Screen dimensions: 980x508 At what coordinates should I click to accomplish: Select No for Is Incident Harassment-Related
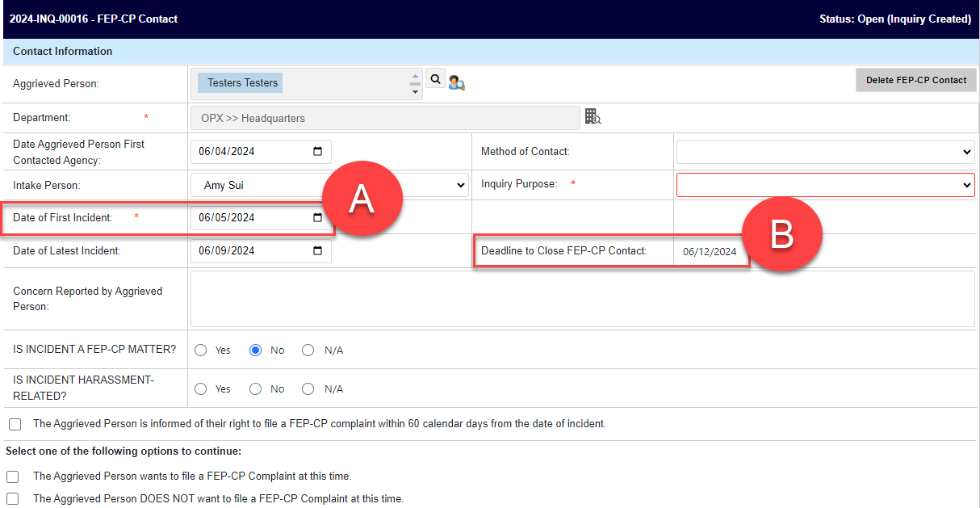tap(255, 389)
